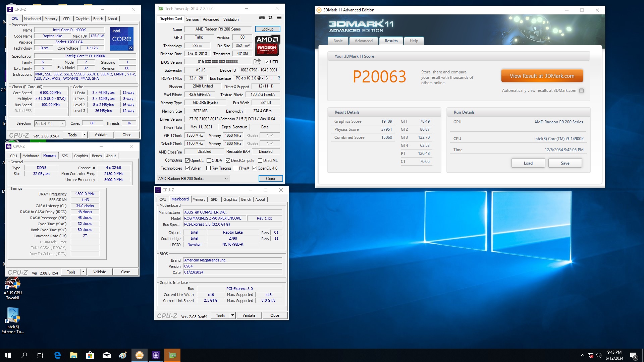Expand Tools arrow in CPU-Z Mainboard window

tap(232, 315)
